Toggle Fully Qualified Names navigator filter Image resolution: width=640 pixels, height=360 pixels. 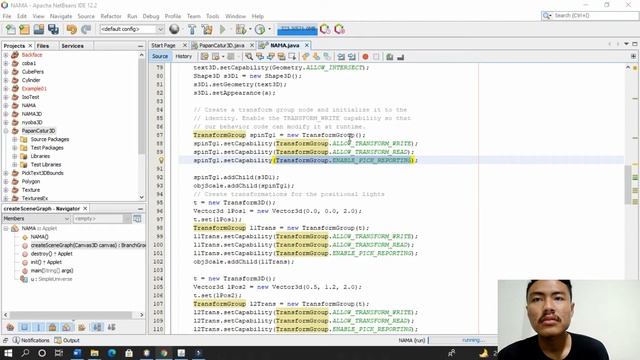point(81,327)
